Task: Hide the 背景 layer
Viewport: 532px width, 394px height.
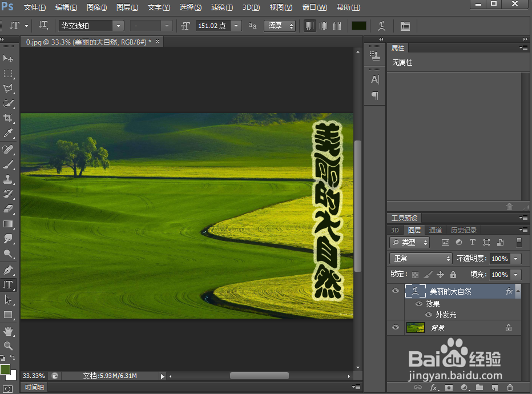Action: click(396, 328)
